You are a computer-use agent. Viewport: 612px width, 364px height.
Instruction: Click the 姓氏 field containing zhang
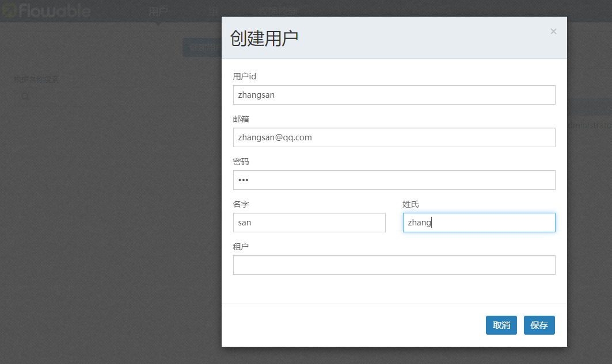click(478, 223)
